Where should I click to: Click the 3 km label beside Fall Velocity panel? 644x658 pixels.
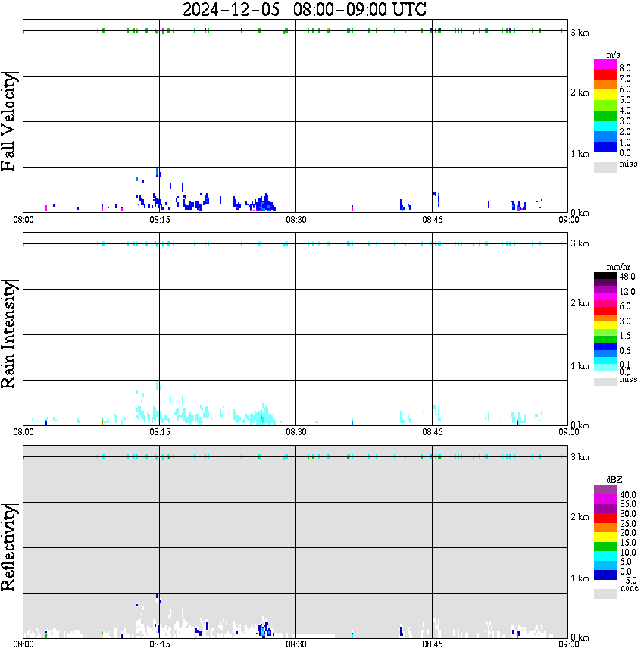(x=580, y=33)
